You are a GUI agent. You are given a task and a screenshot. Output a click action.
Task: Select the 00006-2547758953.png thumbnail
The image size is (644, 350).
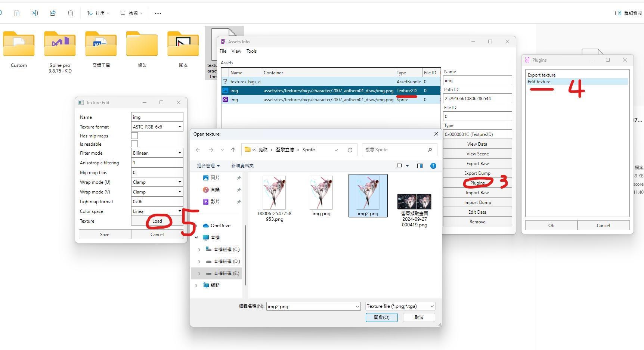coord(275,198)
